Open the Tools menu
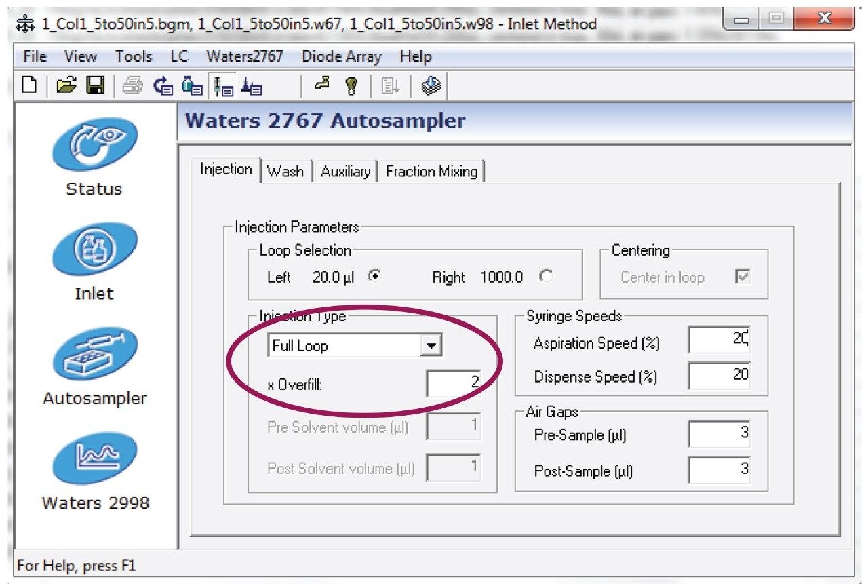Screen dimensions: 868x588 (134, 56)
